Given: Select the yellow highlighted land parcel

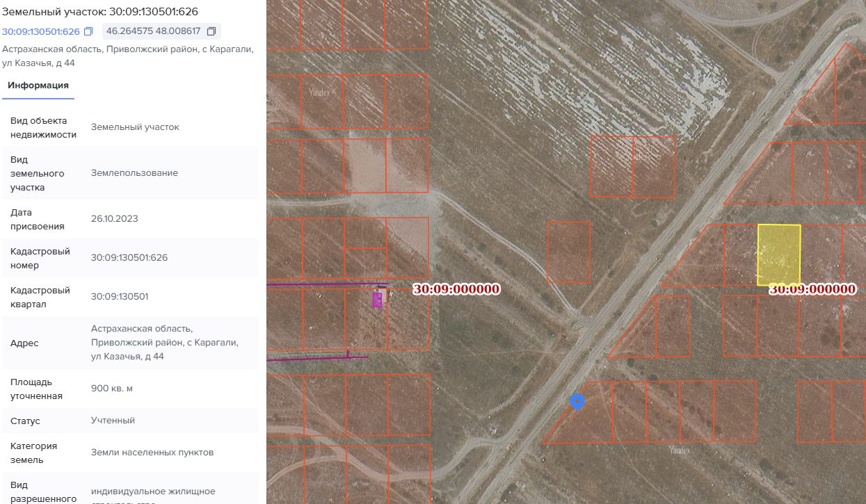Looking at the screenshot, I should 779,255.
